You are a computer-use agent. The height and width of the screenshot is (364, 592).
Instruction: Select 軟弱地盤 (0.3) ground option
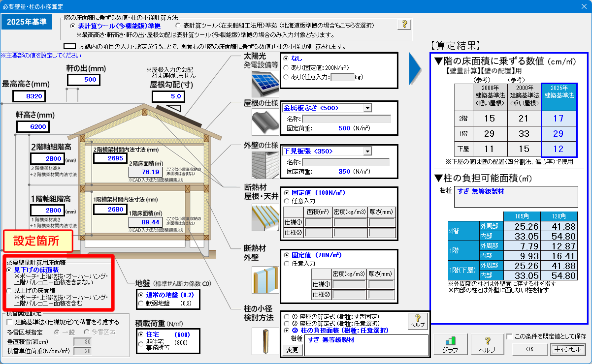click(141, 303)
